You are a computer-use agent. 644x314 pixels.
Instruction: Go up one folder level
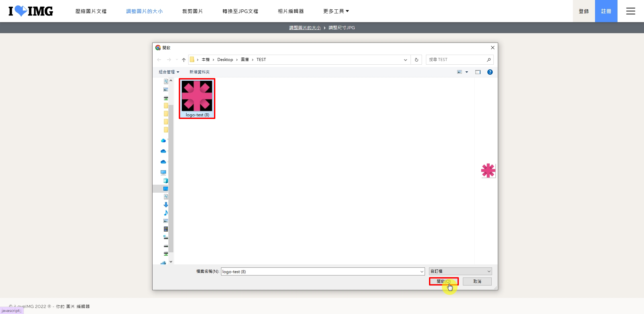183,60
